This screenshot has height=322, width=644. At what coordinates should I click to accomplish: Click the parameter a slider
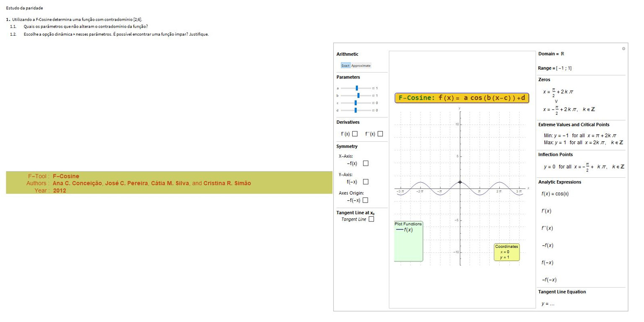tap(356, 88)
